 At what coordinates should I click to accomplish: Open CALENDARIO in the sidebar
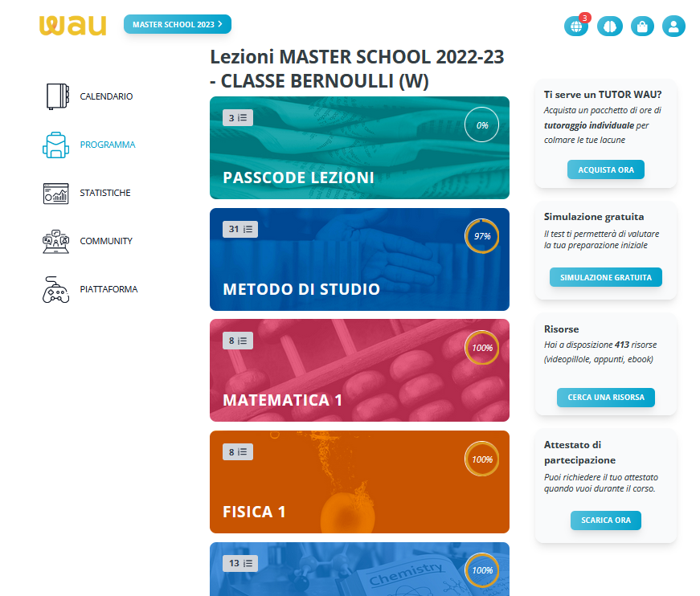click(106, 96)
